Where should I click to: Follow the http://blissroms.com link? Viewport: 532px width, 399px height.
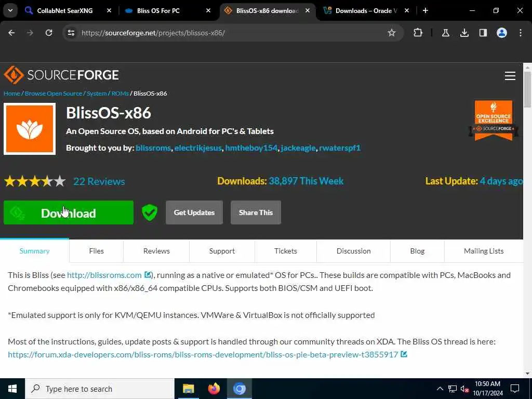(104, 275)
